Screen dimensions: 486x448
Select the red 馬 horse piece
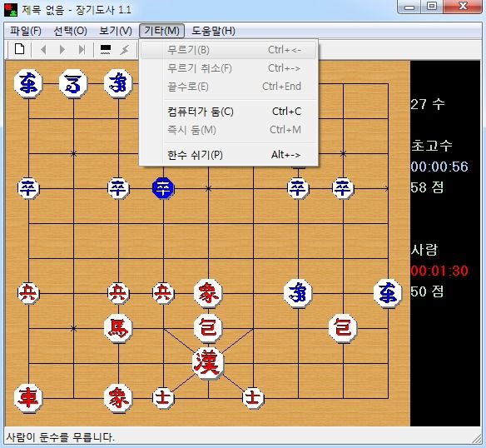click(118, 328)
